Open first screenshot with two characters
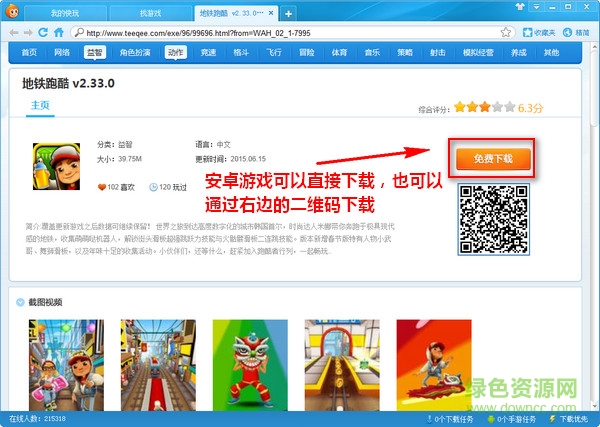 66,365
